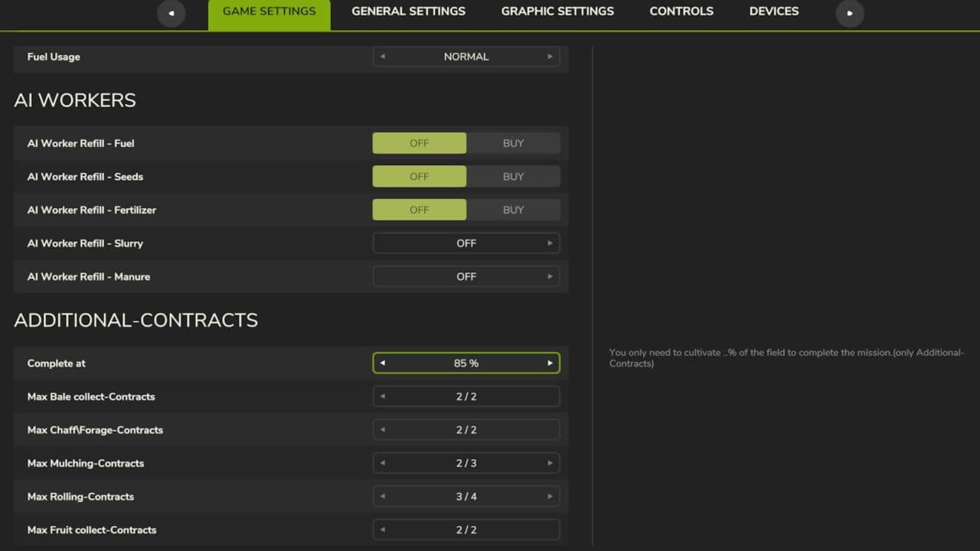Click right arrow on AI Worker Refill - Manure
The image size is (980, 551).
550,276
